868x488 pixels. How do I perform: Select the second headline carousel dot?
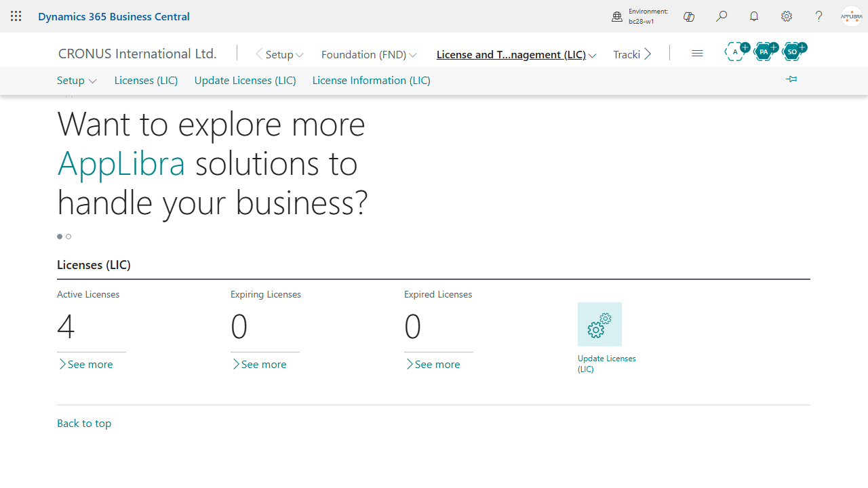(68, 237)
